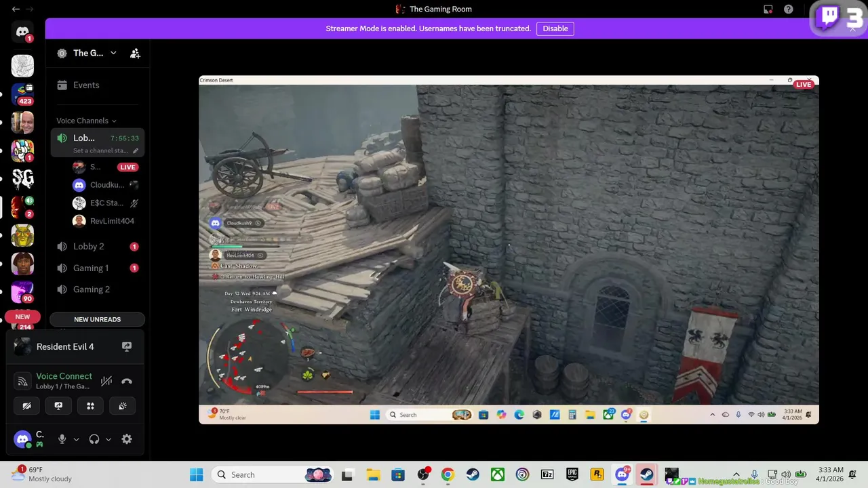This screenshot has width=868, height=488.
Task: Toggle noise suppression icon
Action: click(x=106, y=381)
